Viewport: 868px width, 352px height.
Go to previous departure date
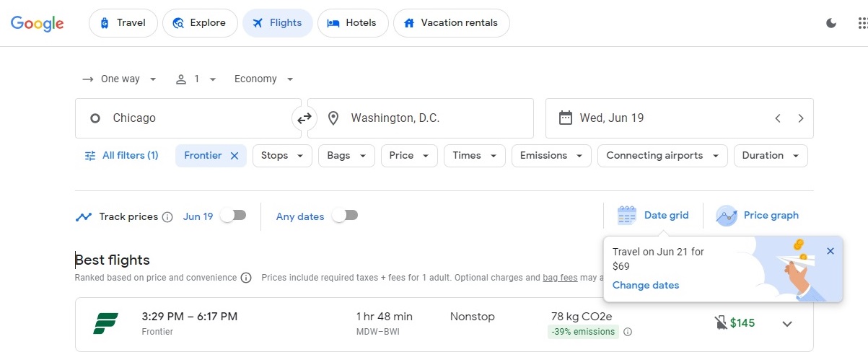pos(778,118)
